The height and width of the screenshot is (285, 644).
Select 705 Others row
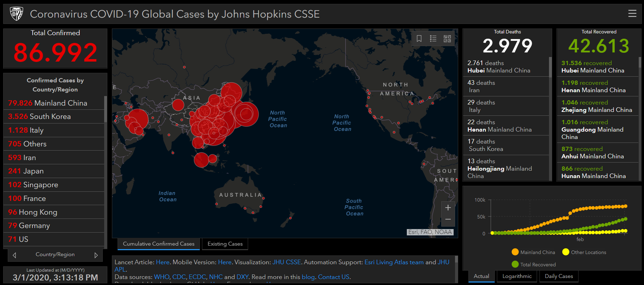pyautogui.click(x=54, y=144)
